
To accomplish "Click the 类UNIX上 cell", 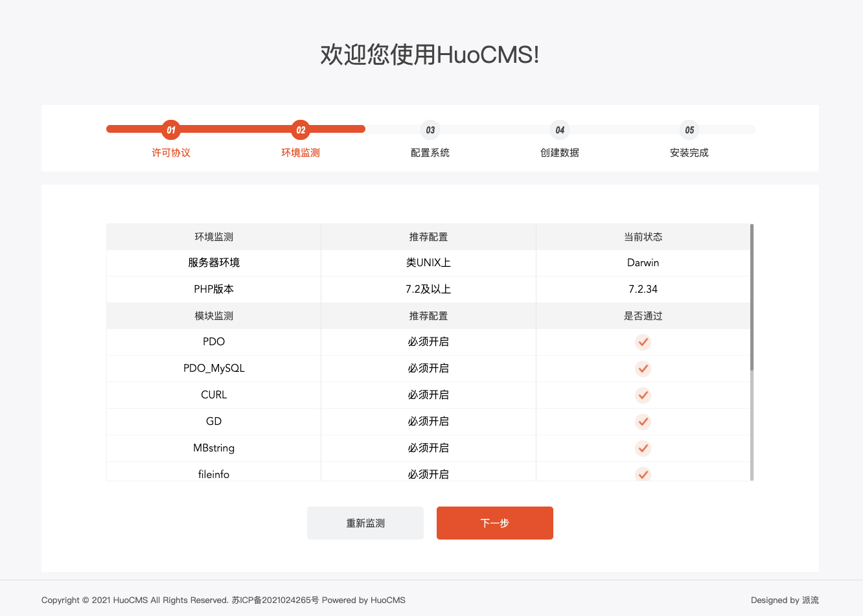I will point(428,263).
